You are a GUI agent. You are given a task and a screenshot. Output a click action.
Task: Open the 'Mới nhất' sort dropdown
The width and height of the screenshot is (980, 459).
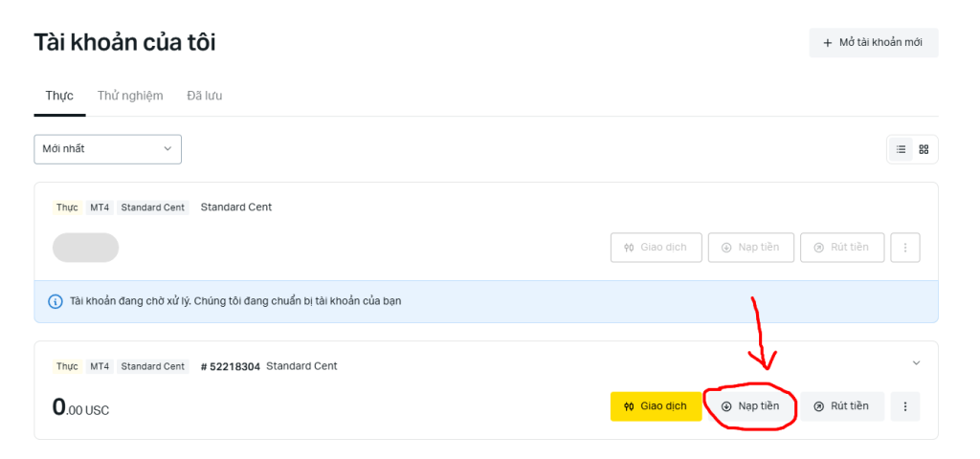[107, 149]
